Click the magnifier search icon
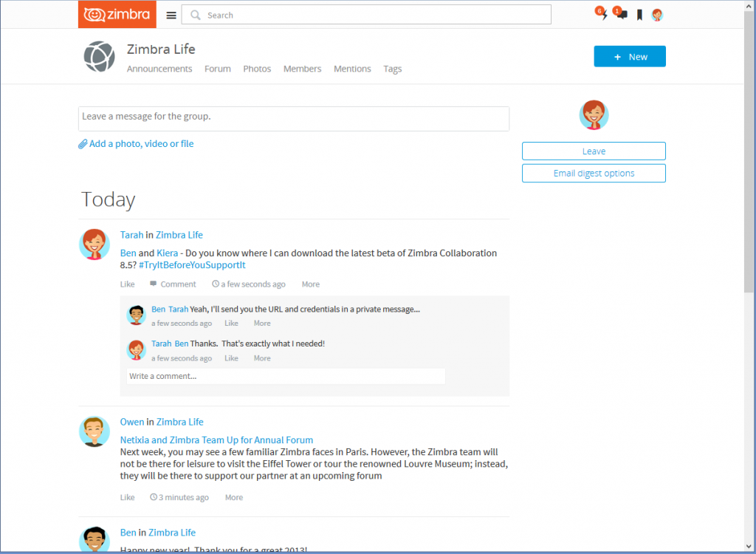Screen dimensions: 756x554 point(195,15)
